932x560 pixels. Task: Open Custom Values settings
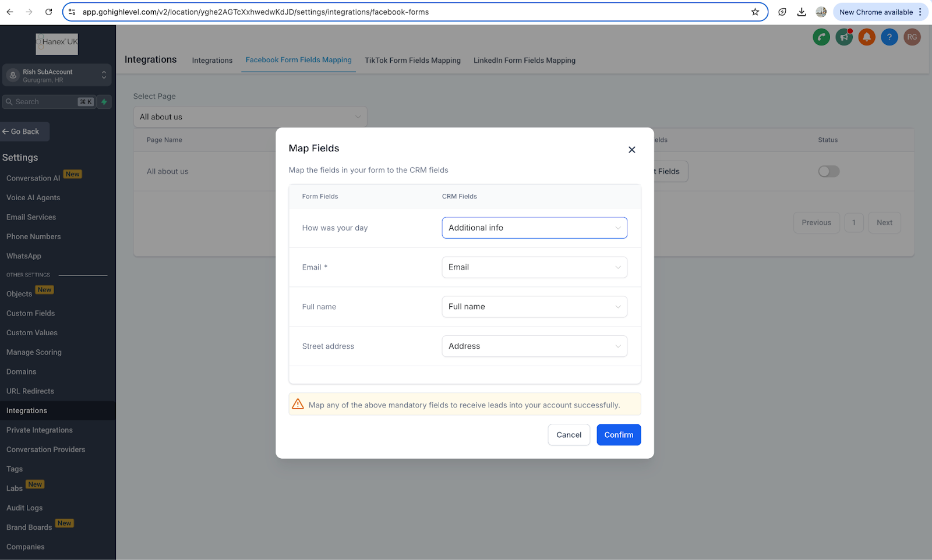(32, 333)
